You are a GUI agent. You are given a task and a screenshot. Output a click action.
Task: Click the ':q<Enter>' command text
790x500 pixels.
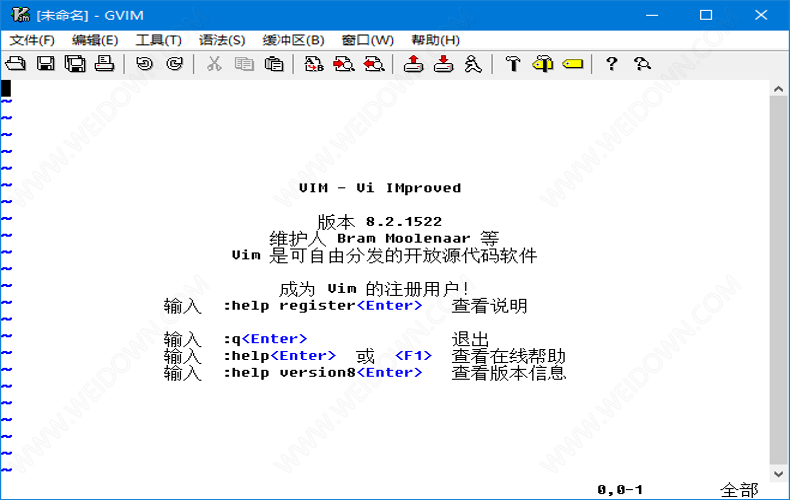265,339
